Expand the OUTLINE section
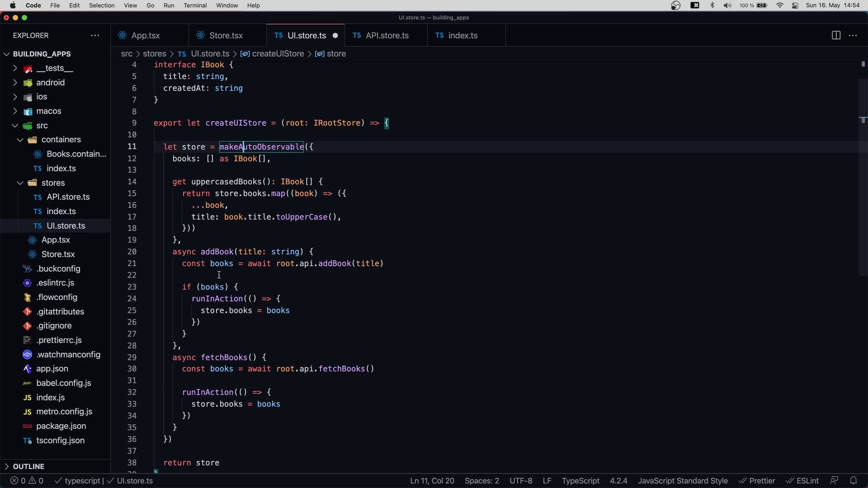This screenshot has height=488, width=868. click(28, 466)
